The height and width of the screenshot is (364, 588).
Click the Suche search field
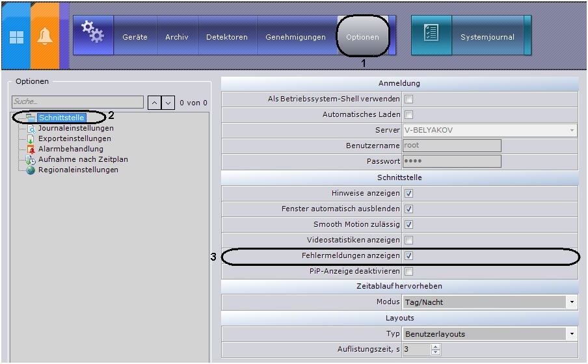[77, 101]
